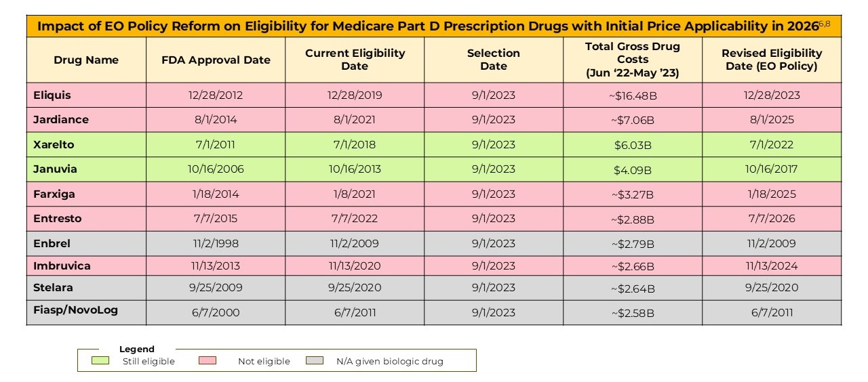Click the Jardiance row label
868x382 pixels.
(x=61, y=119)
